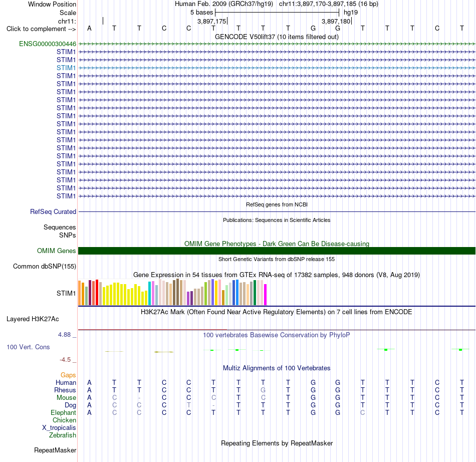Select the light blue STIM1 transcript label
Image resolution: width=476 pixels, height=462 pixels.
pyautogui.click(x=66, y=68)
